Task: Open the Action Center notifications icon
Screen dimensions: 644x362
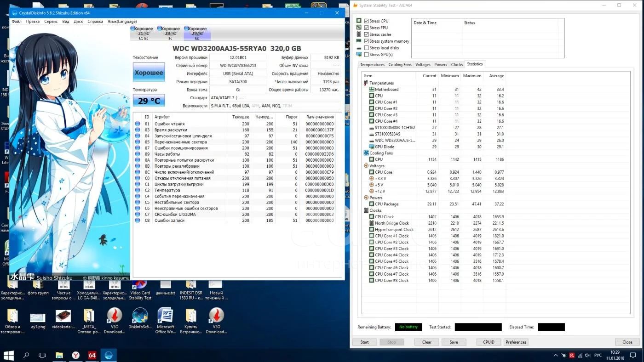Action: [x=633, y=355]
